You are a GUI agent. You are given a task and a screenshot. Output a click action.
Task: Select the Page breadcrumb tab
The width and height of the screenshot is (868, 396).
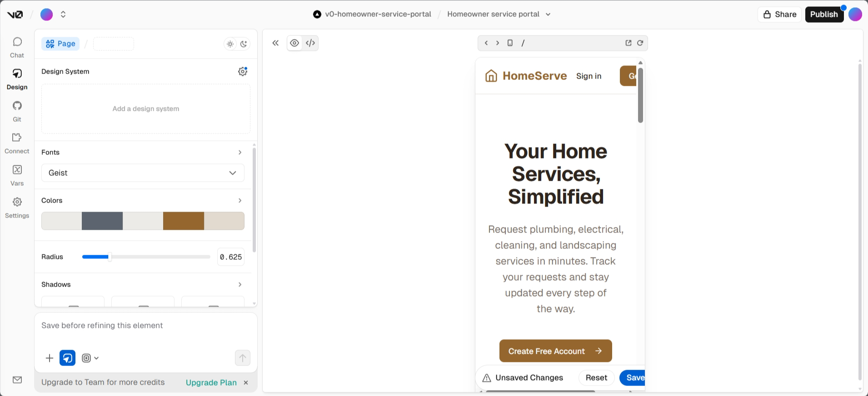pyautogui.click(x=60, y=44)
